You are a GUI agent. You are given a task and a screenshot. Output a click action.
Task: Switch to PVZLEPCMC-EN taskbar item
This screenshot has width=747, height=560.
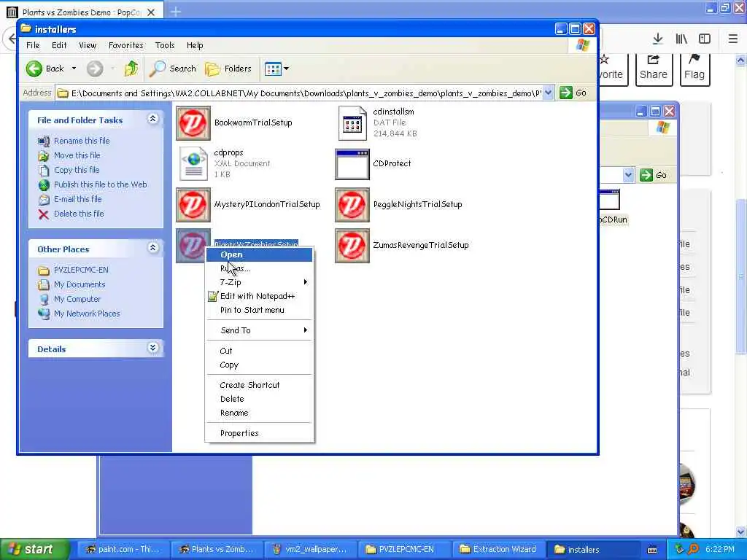(x=403, y=550)
